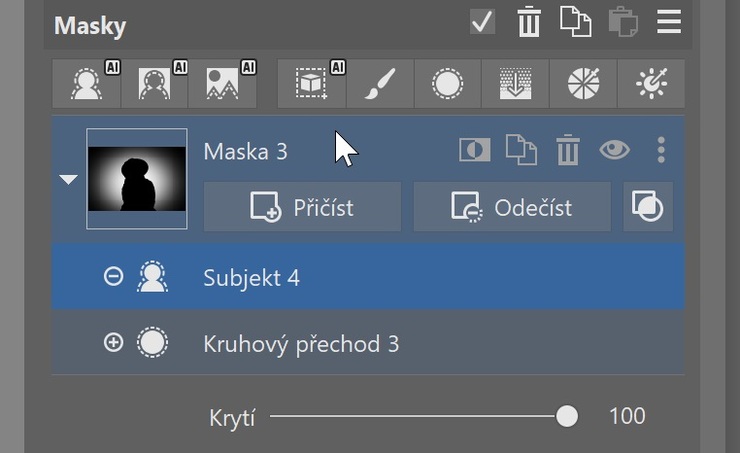Click the Odečíst button
Screen dimensions: 740x453
[x=512, y=207]
